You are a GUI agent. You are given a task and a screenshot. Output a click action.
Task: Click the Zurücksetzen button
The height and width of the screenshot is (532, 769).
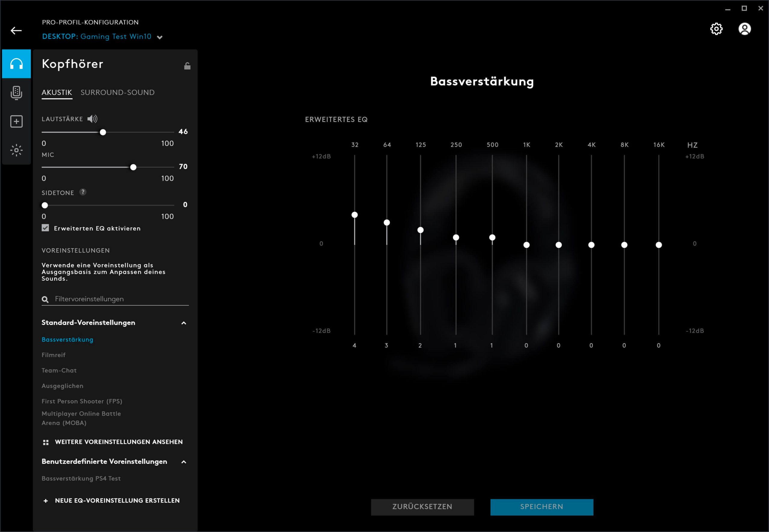tap(422, 507)
